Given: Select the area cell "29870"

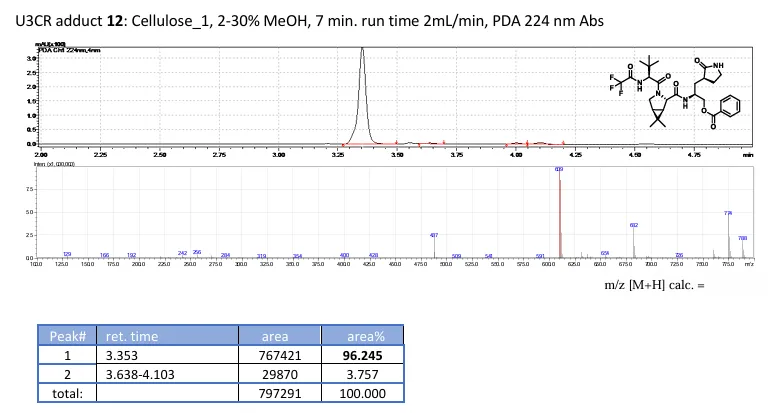Looking at the screenshot, I should (x=280, y=374).
